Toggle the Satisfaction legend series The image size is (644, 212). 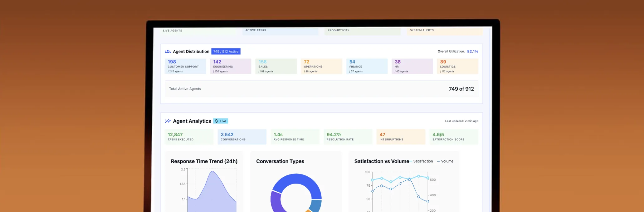(421, 161)
